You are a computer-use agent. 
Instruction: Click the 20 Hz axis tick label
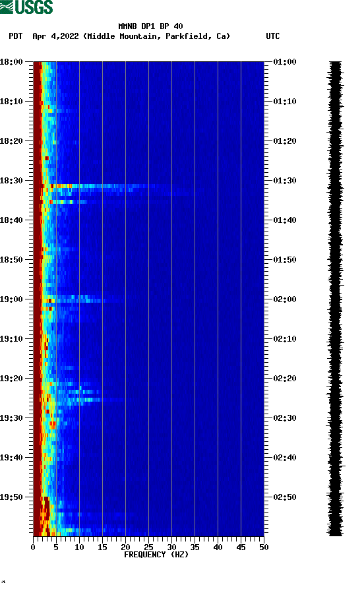coord(125,547)
